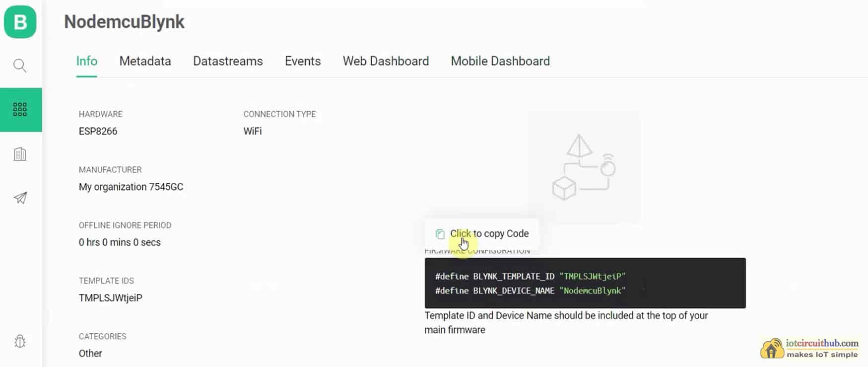The width and height of the screenshot is (868, 367).
Task: Click the copy icon beside Click to copy Code
Action: pyautogui.click(x=440, y=234)
